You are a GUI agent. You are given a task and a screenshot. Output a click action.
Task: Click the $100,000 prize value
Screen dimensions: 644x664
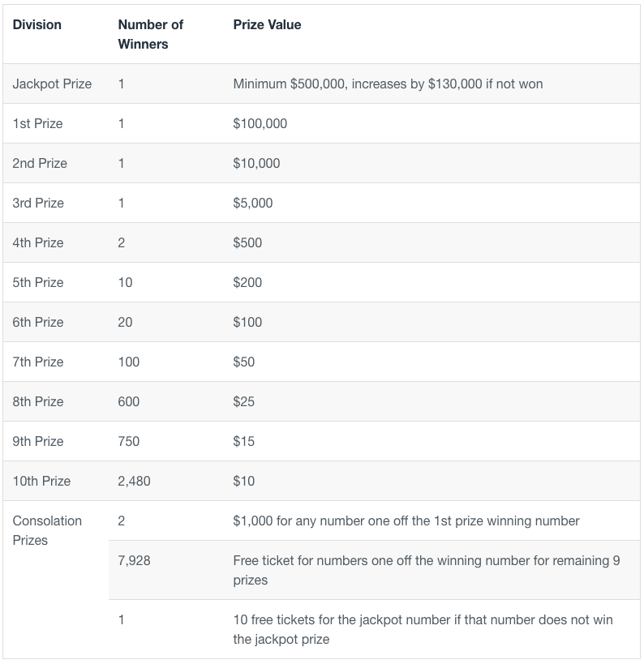[x=260, y=124]
